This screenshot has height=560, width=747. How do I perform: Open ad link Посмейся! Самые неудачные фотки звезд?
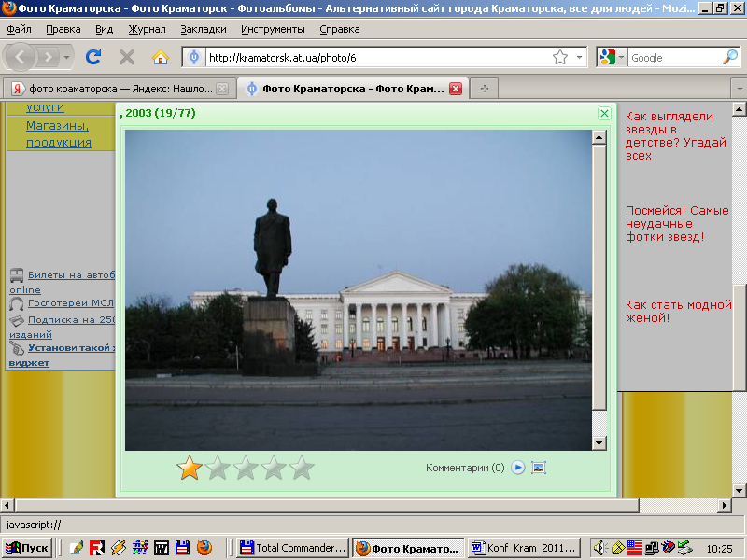(x=677, y=223)
